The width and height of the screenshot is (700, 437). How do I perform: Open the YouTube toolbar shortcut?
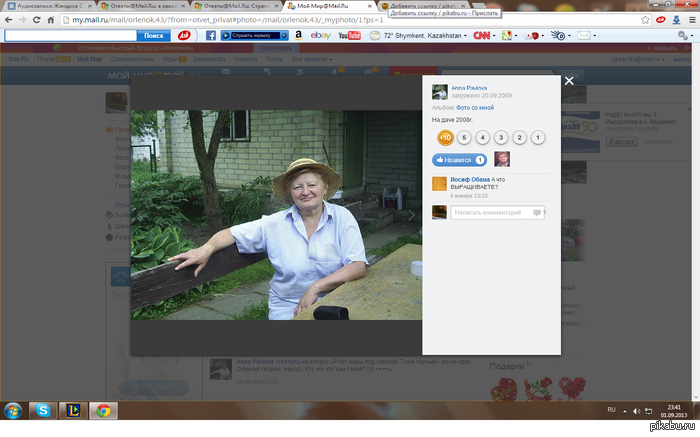(349, 35)
